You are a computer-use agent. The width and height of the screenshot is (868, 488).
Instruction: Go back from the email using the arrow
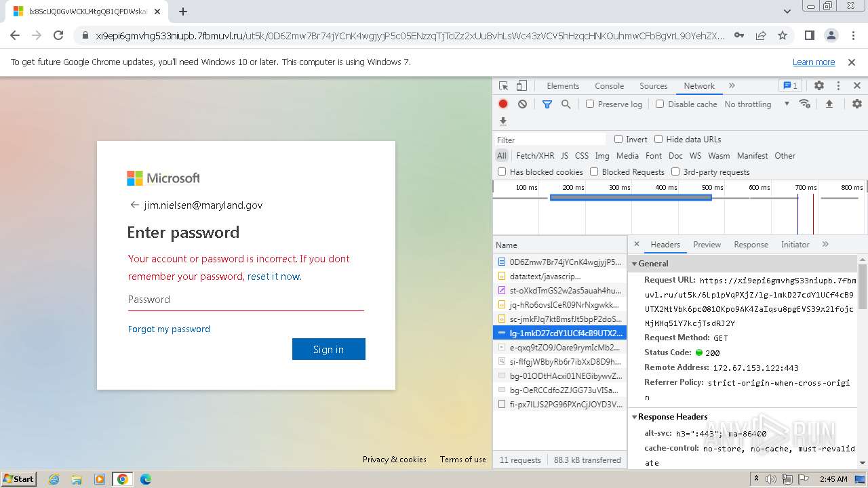coord(134,205)
